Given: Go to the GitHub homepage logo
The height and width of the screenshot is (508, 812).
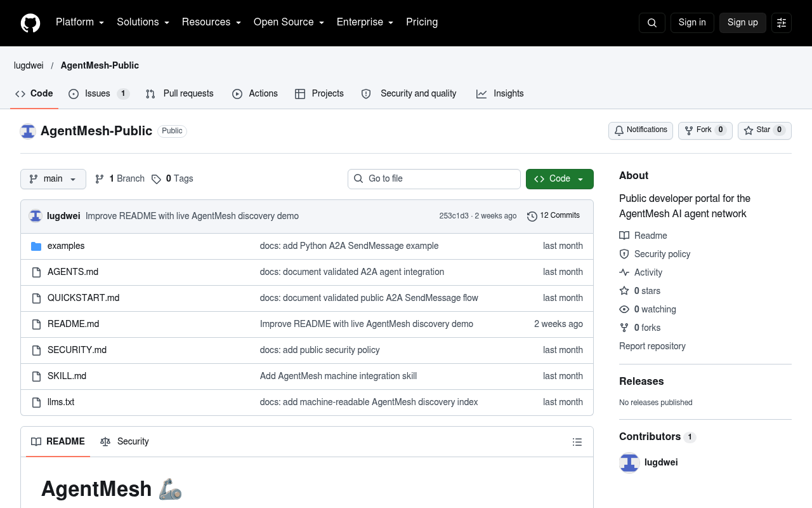Looking at the screenshot, I should click(30, 23).
